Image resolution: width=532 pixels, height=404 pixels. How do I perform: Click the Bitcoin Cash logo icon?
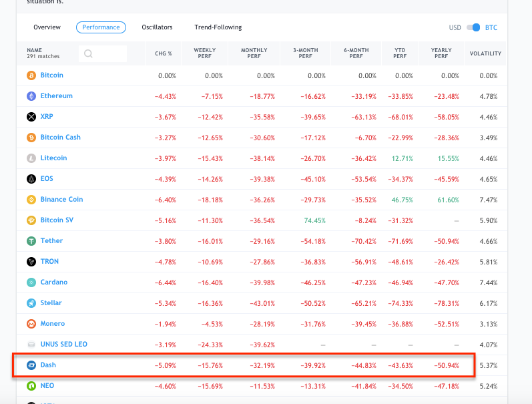[31, 138]
